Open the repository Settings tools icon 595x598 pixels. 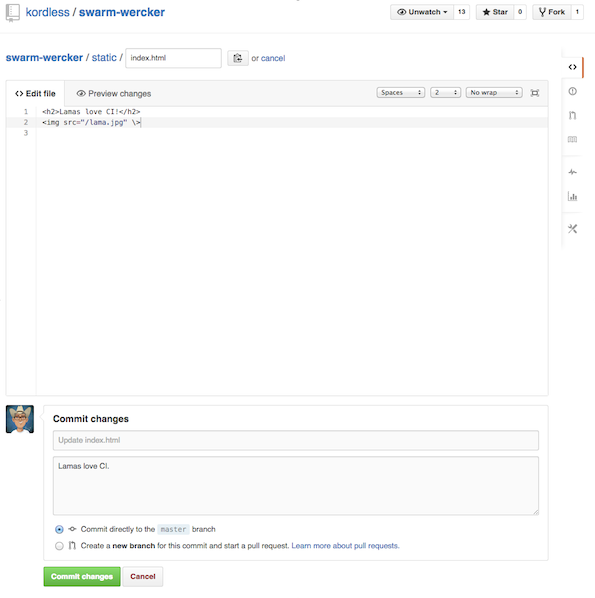click(572, 229)
